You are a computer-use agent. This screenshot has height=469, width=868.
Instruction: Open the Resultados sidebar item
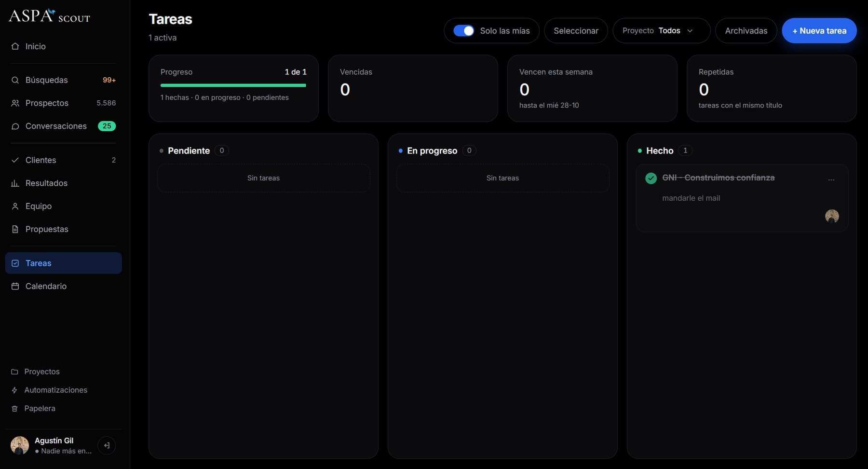[x=64, y=183]
